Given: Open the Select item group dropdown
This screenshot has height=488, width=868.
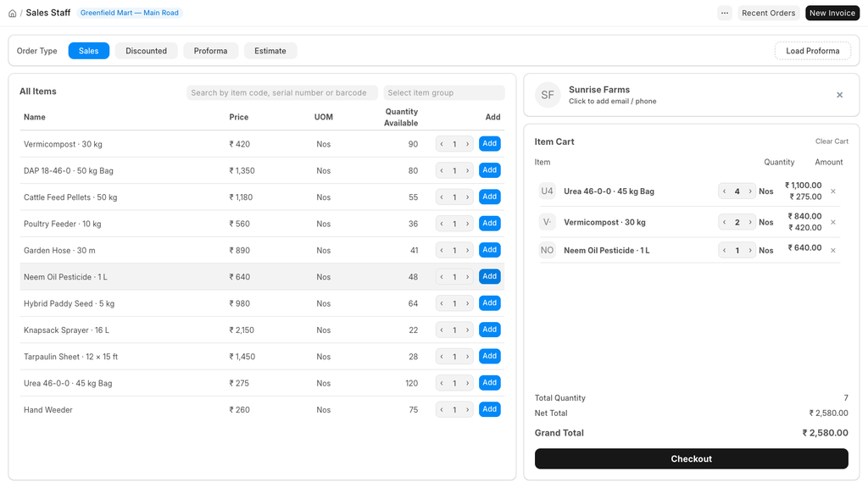Looking at the screenshot, I should point(444,92).
